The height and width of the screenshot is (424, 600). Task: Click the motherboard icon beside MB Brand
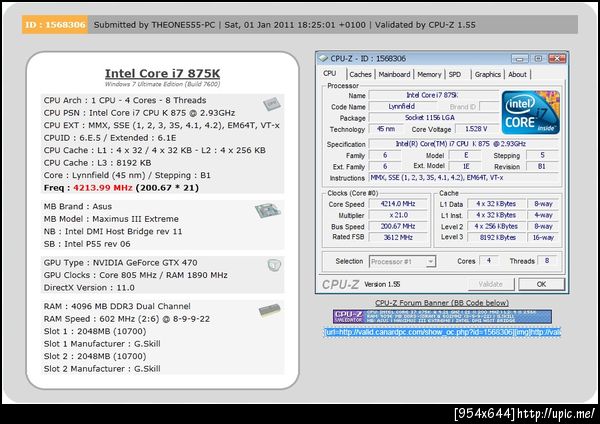click(268, 210)
